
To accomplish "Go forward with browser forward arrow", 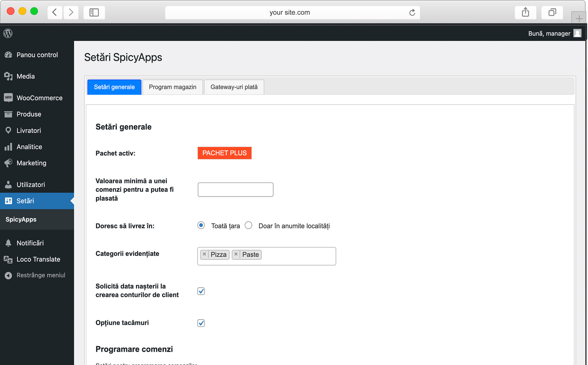I will click(x=71, y=12).
